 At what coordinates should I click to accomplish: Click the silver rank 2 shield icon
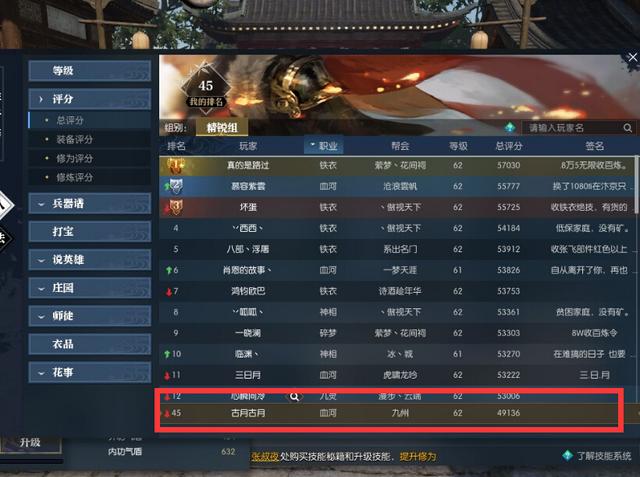tap(176, 186)
